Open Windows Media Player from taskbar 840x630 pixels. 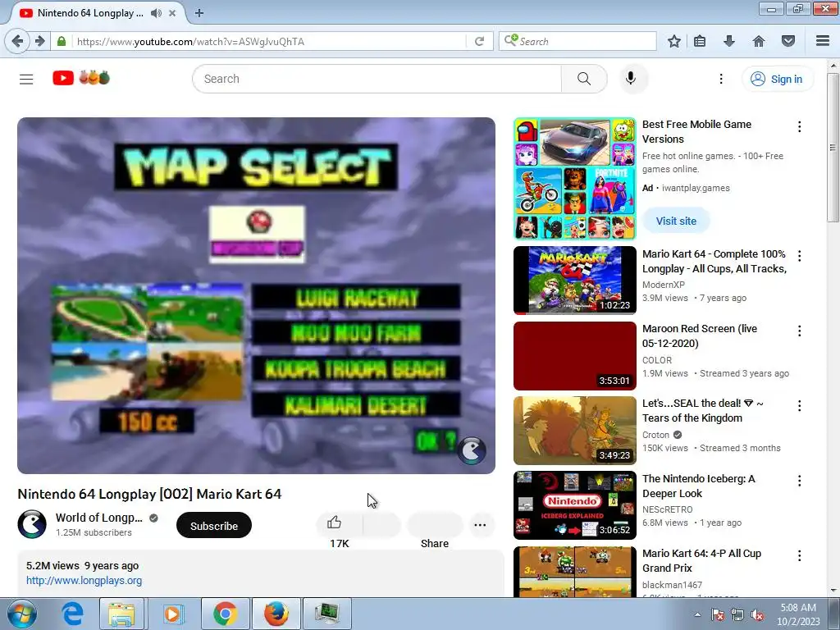172,614
